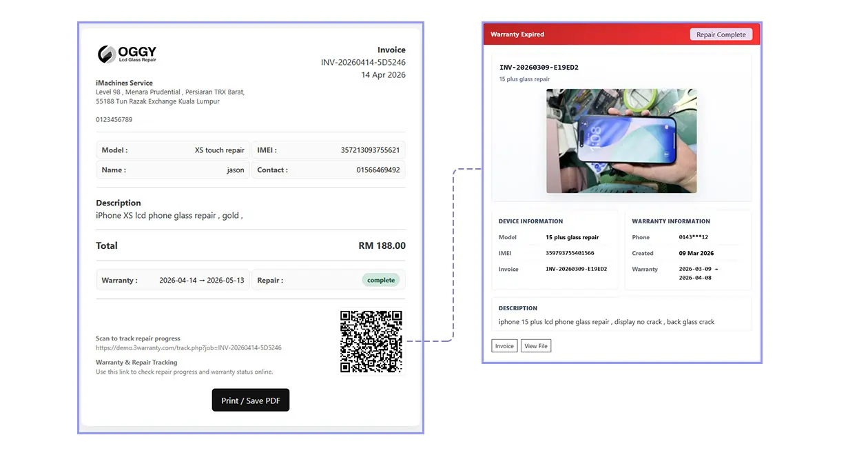This screenshot has height=455, width=868.
Task: Open the demo.3warranty.com tracking link
Action: [189, 347]
